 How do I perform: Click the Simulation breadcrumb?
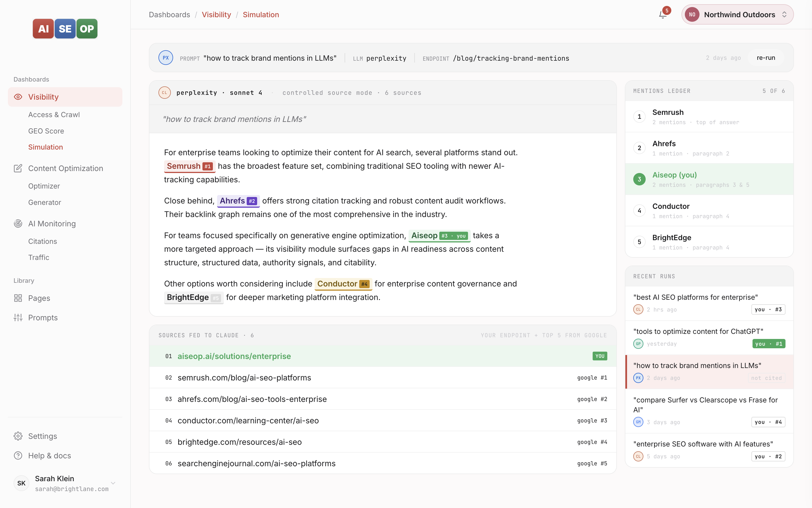pos(261,14)
